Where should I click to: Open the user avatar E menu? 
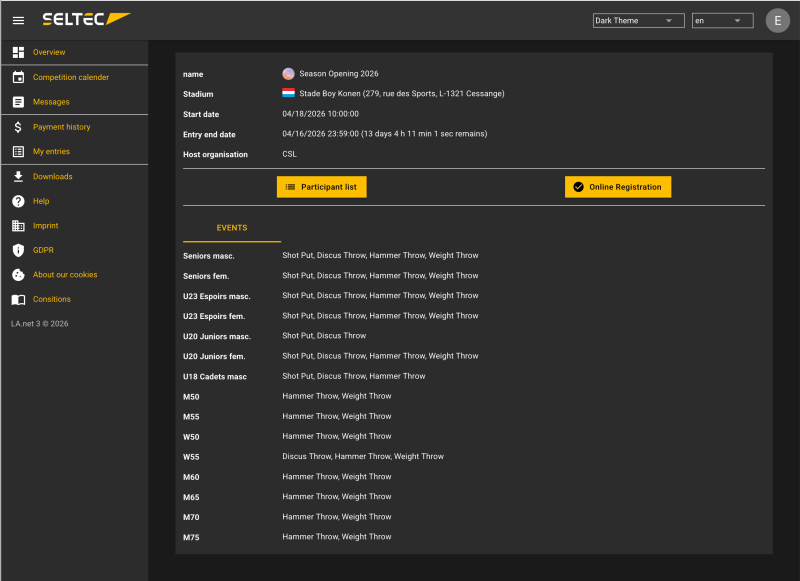click(777, 20)
